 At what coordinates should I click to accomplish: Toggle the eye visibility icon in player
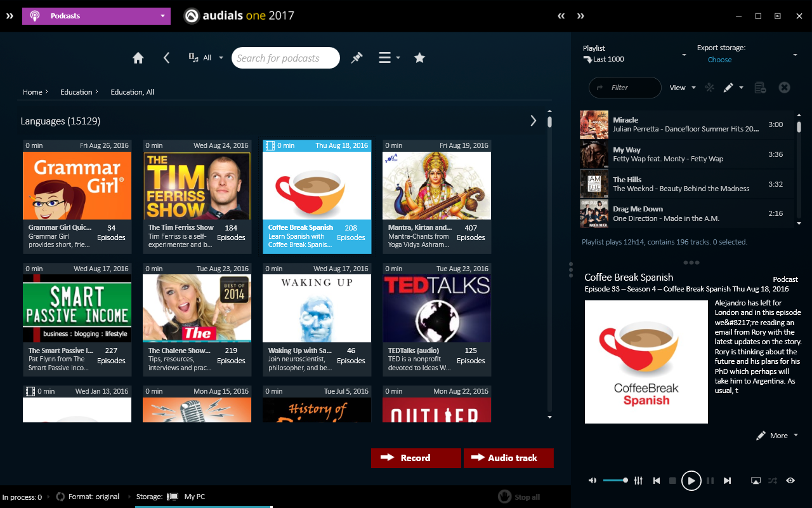[x=790, y=481]
